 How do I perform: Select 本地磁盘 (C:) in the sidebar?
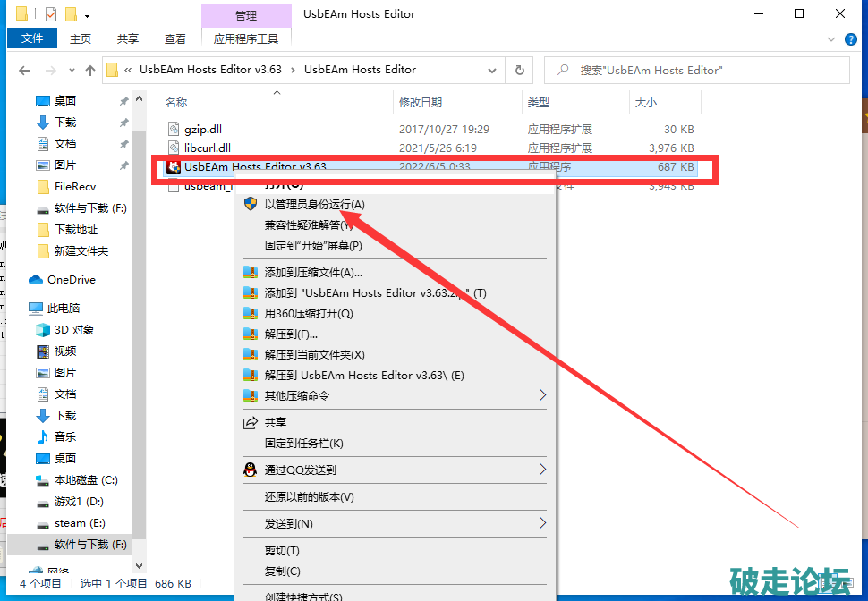85,480
